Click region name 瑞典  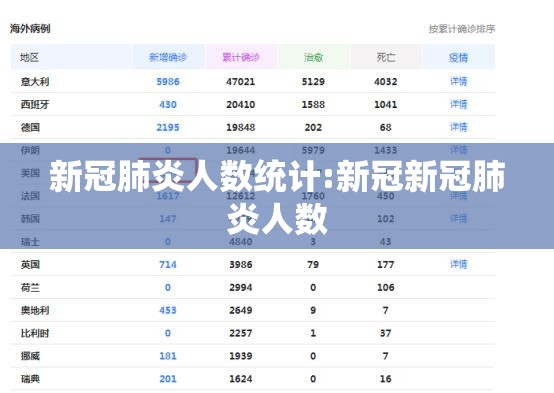30,379
